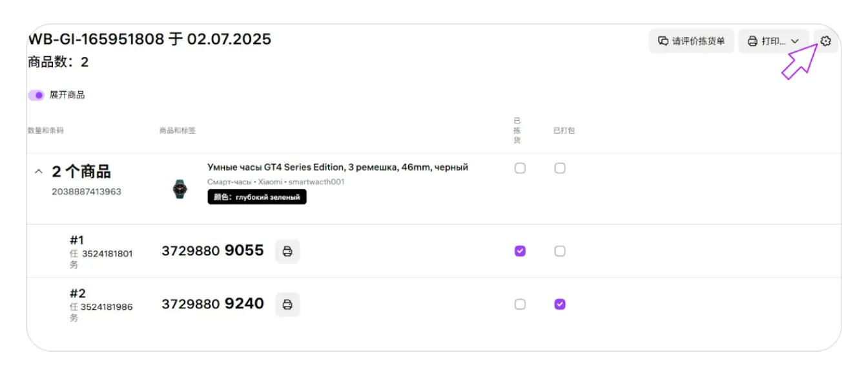Image resolution: width=868 pixels, height=375 pixels.
Task: Open the 打印 dropdown arrow
Action: [x=795, y=41]
